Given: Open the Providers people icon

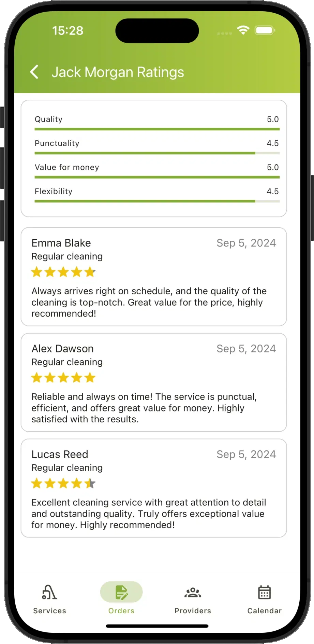Looking at the screenshot, I should coord(193,592).
